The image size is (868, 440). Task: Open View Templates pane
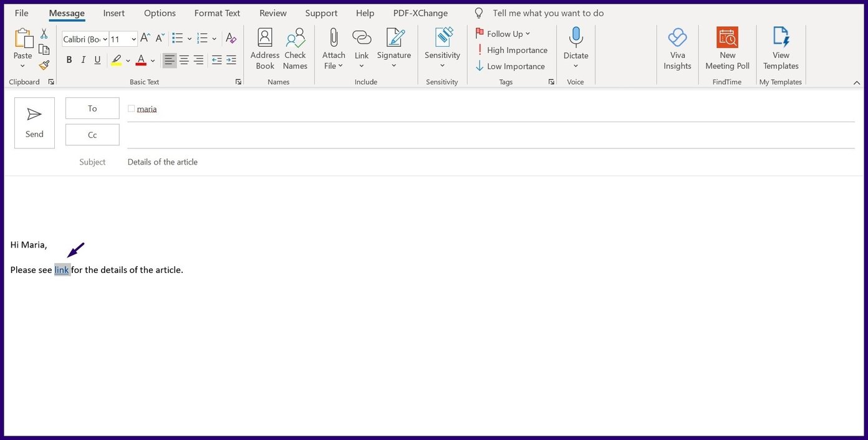click(780, 49)
